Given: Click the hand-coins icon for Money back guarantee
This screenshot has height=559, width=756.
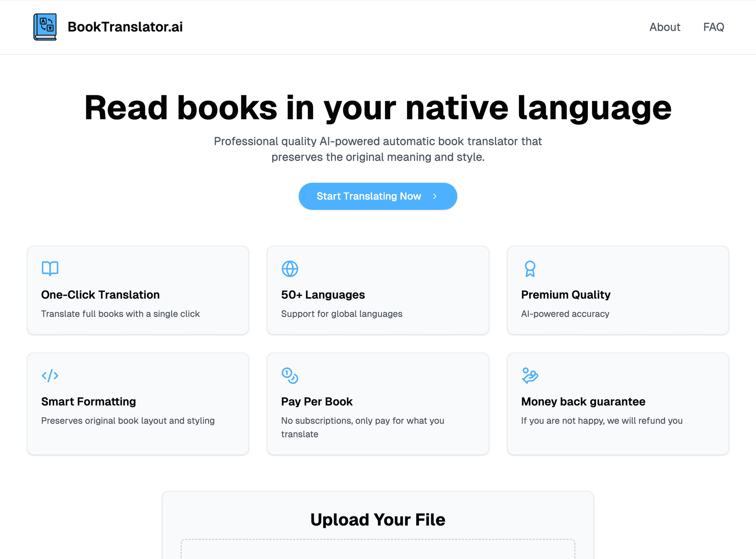Looking at the screenshot, I should coord(530,376).
